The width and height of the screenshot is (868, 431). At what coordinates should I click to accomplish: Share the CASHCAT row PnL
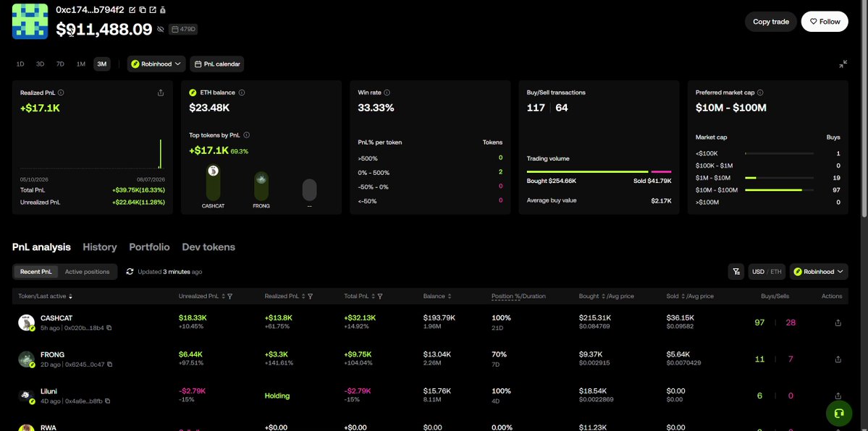point(838,323)
